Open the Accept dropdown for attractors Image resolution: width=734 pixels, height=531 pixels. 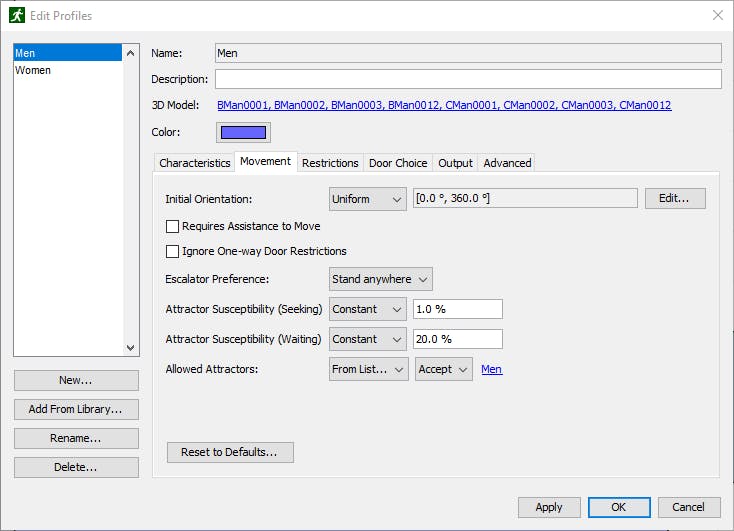[x=443, y=369]
